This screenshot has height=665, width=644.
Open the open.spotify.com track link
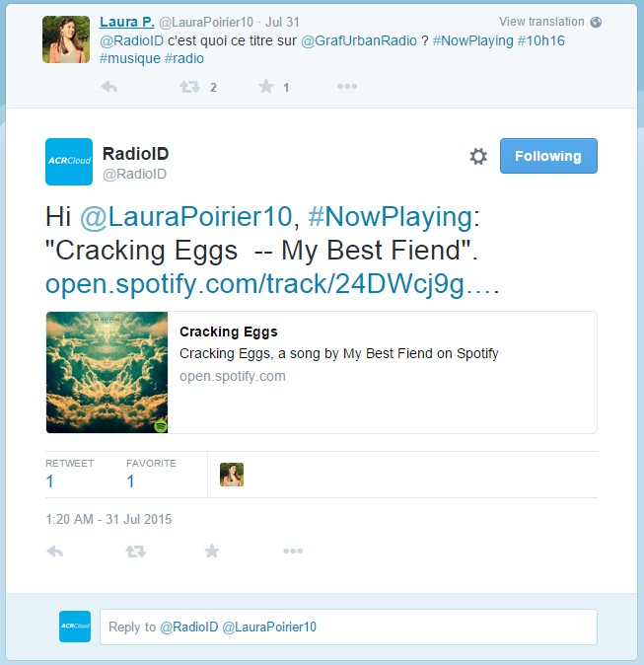point(272,284)
